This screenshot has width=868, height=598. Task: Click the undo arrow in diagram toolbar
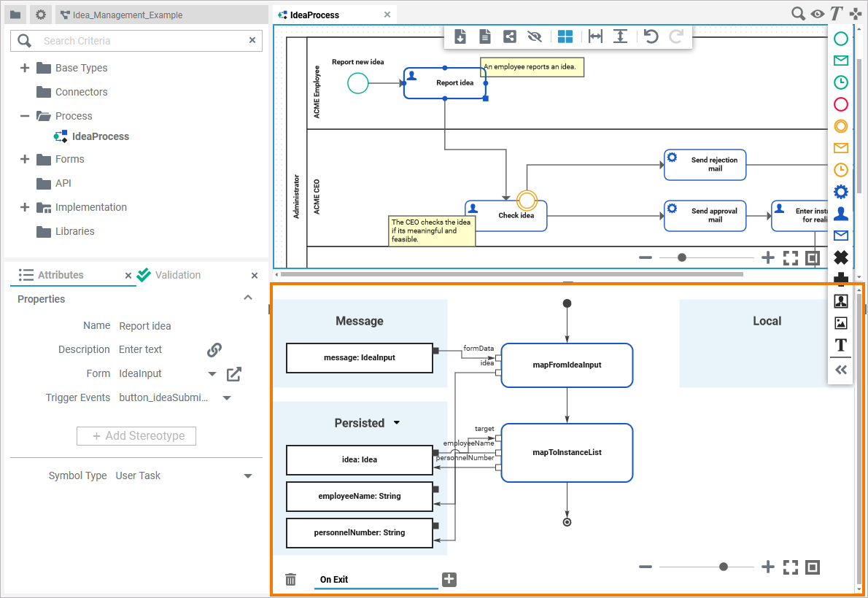pos(651,36)
